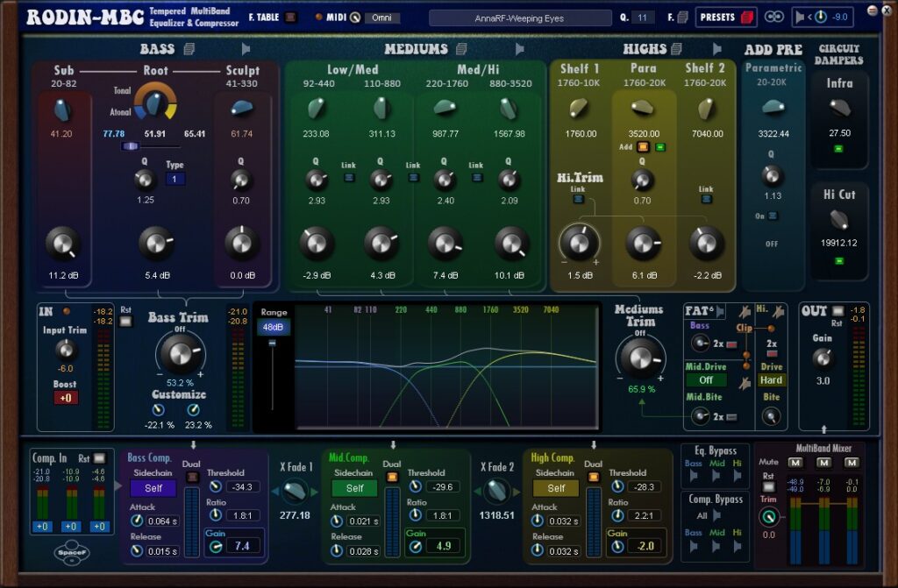Open the Presets browser
Image resolution: width=898 pixels, height=588 pixels.
[x=726, y=17]
